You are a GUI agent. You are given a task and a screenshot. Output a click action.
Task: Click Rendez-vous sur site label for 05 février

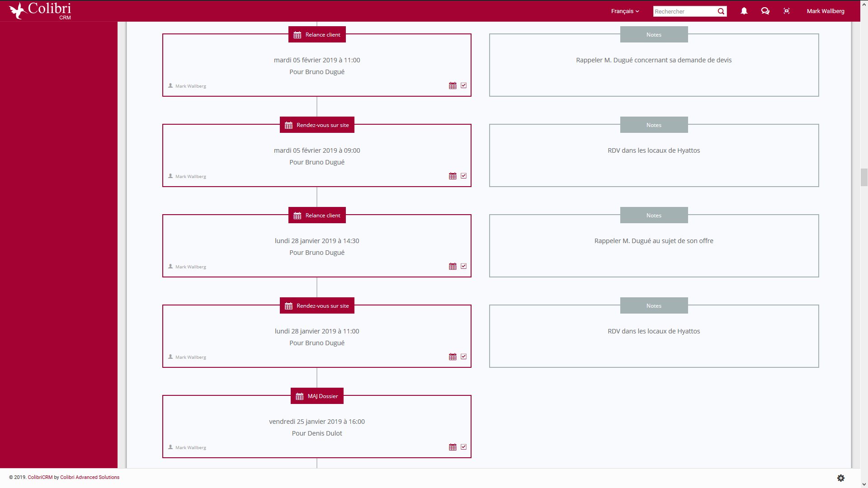pos(317,125)
